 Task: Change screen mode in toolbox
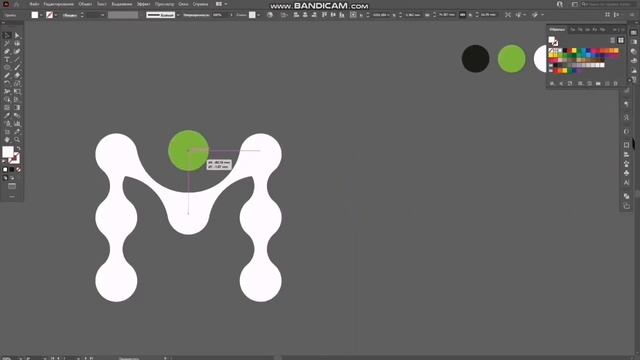coord(12,187)
